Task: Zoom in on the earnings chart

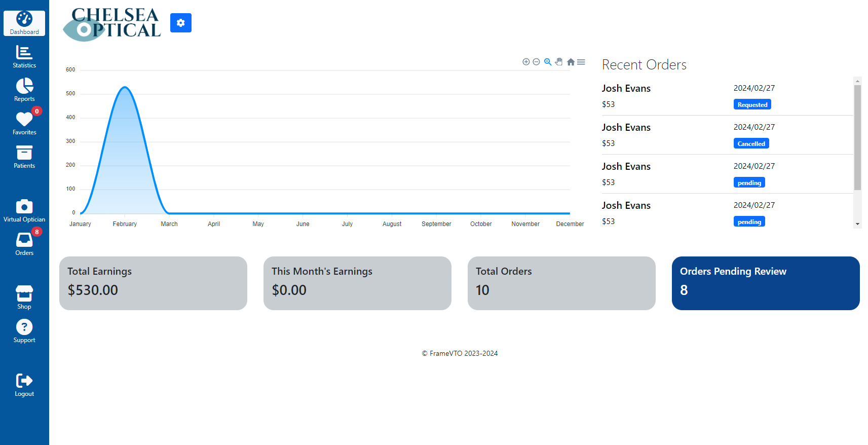Action: (x=526, y=62)
